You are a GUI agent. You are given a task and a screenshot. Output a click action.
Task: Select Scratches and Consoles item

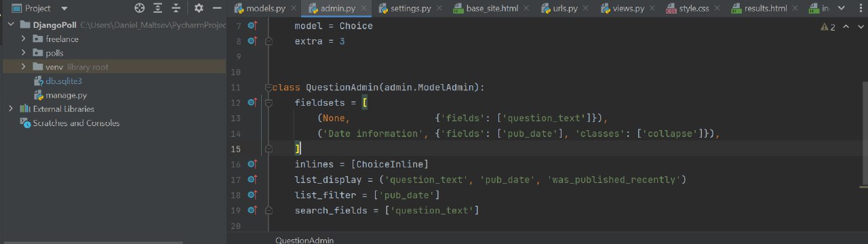point(70,123)
